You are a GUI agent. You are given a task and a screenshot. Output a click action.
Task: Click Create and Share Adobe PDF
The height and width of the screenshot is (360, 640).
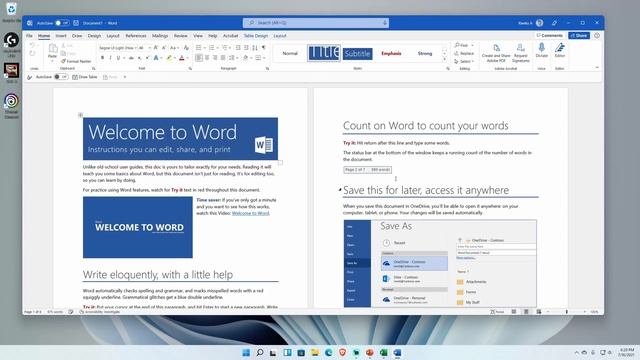tap(496, 53)
